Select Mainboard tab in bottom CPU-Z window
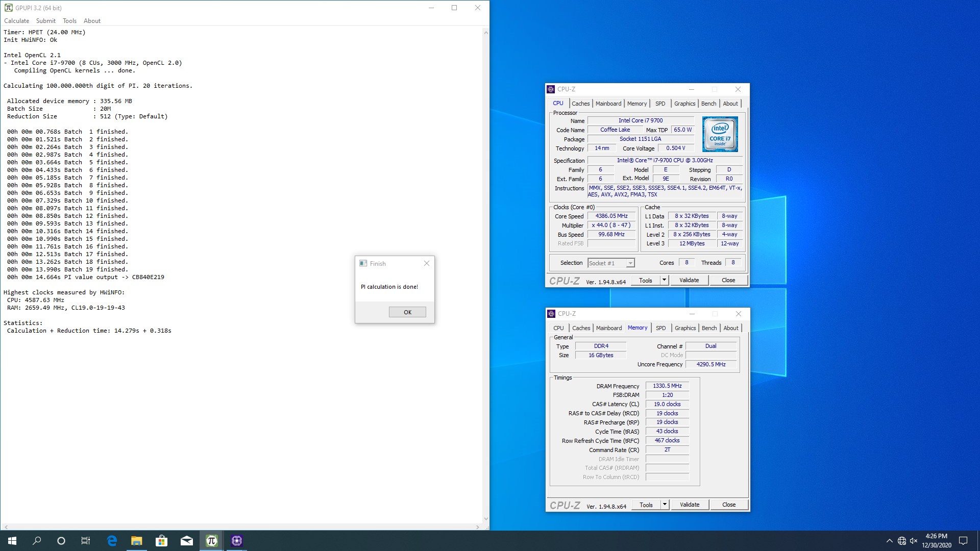This screenshot has height=551, width=980. (609, 328)
